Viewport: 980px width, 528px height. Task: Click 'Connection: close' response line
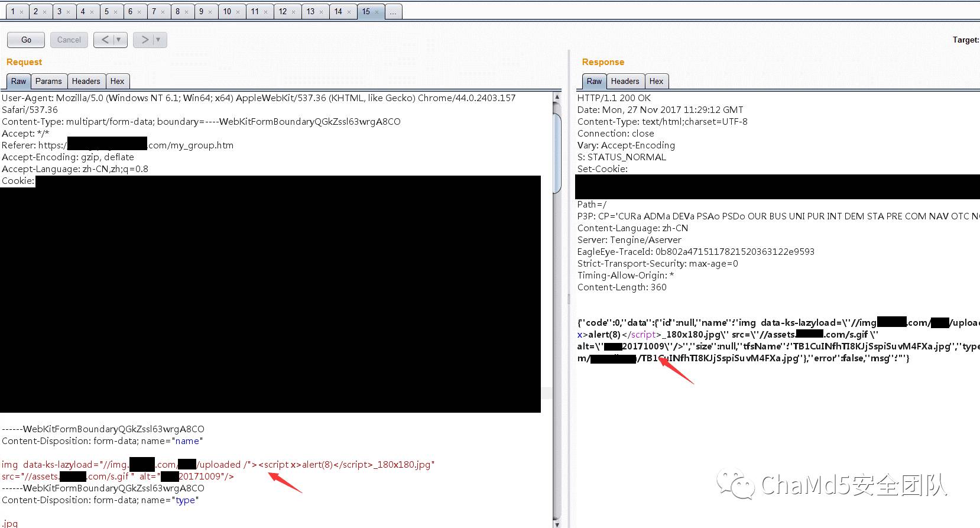coord(616,134)
